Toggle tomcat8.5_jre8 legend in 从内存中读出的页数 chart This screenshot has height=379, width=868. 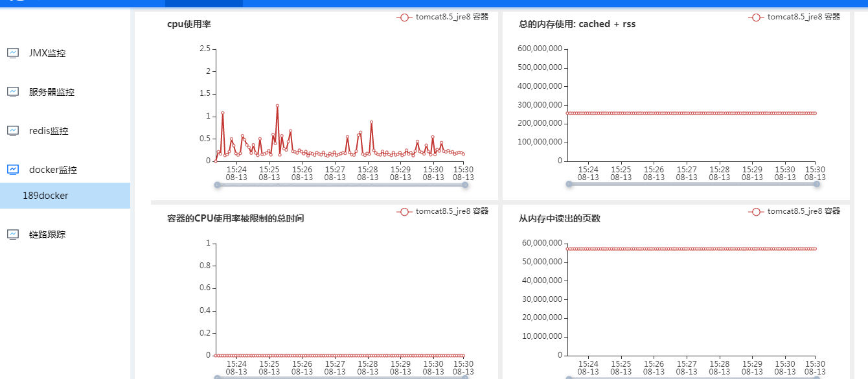click(794, 212)
